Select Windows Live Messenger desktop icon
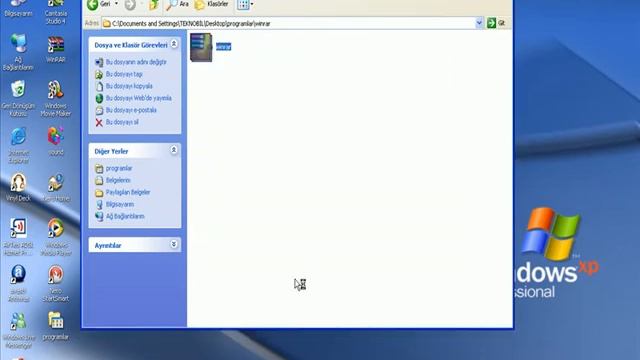 pyautogui.click(x=18, y=330)
